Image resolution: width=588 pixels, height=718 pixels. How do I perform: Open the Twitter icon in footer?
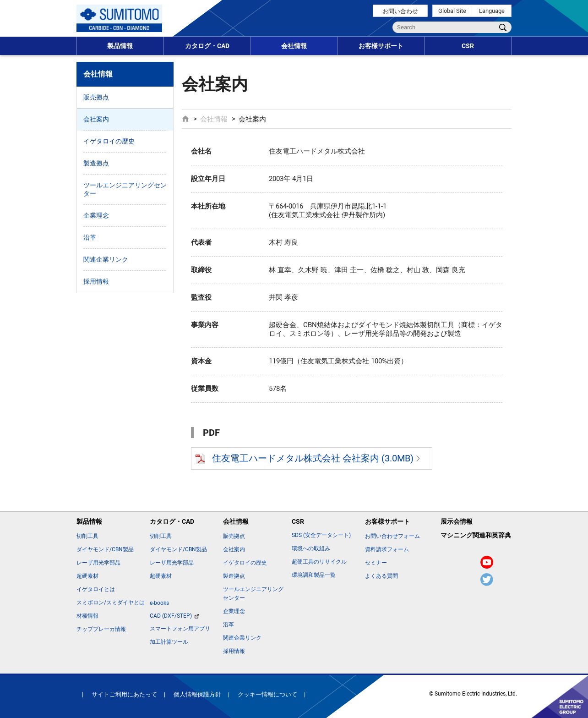[487, 580]
